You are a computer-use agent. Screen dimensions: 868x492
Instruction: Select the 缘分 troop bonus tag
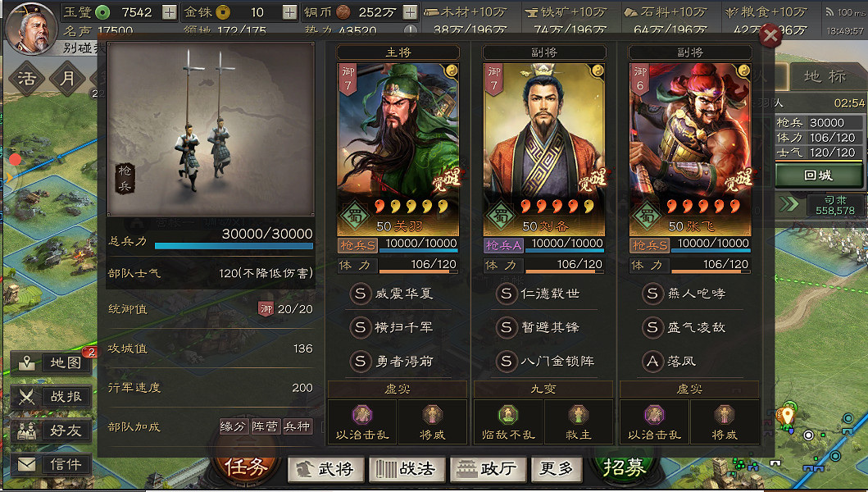click(x=233, y=426)
